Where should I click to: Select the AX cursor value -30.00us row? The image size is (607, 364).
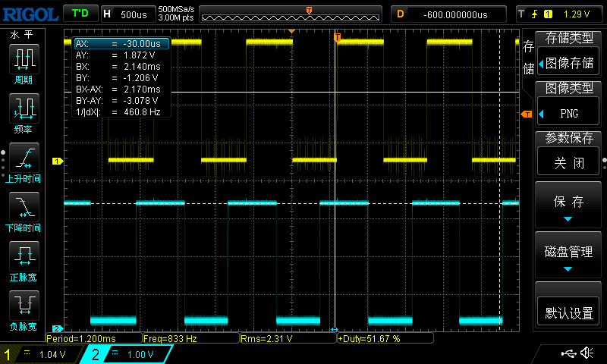point(121,44)
